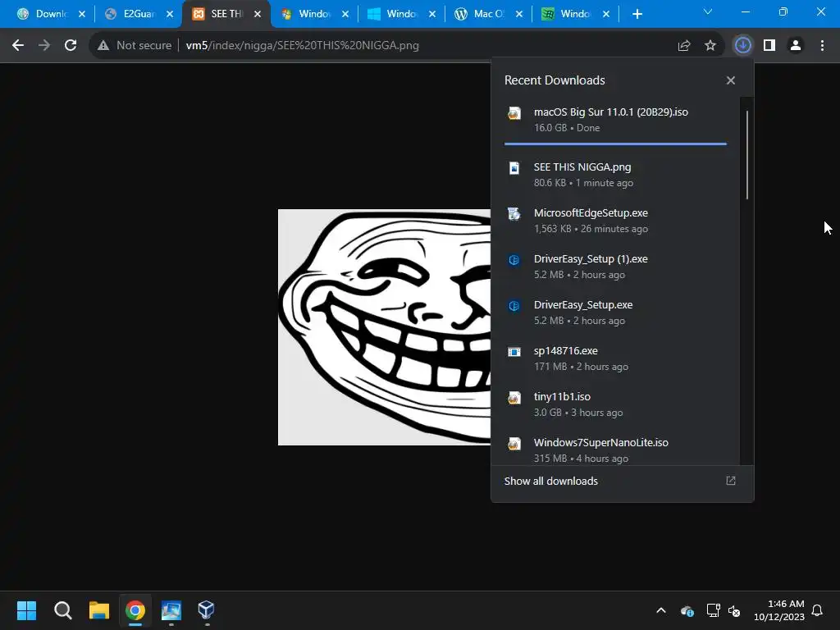Image resolution: width=840 pixels, height=630 pixels.
Task: Switch to the Mac O tab
Action: coord(487,14)
